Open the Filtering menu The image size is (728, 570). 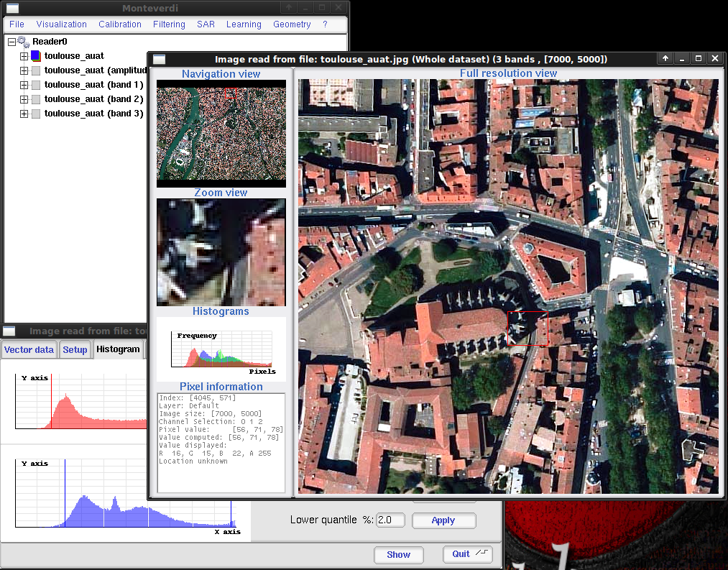(169, 24)
